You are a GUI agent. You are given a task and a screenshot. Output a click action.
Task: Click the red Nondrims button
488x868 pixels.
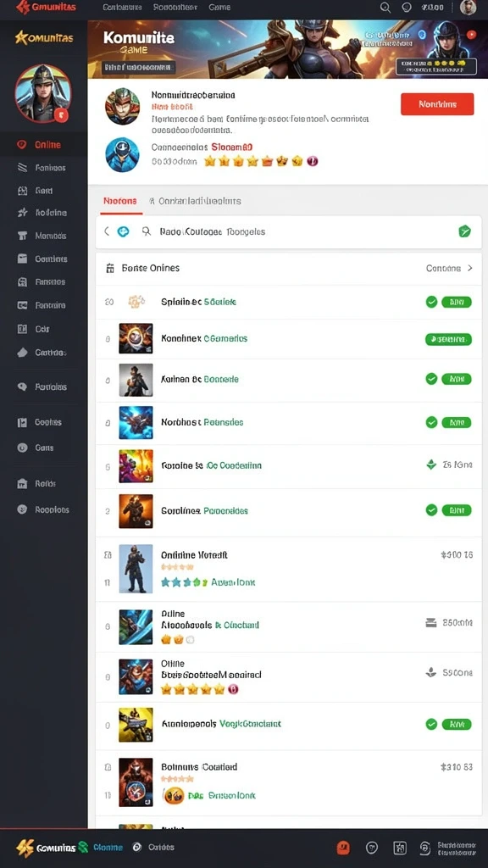coord(437,104)
